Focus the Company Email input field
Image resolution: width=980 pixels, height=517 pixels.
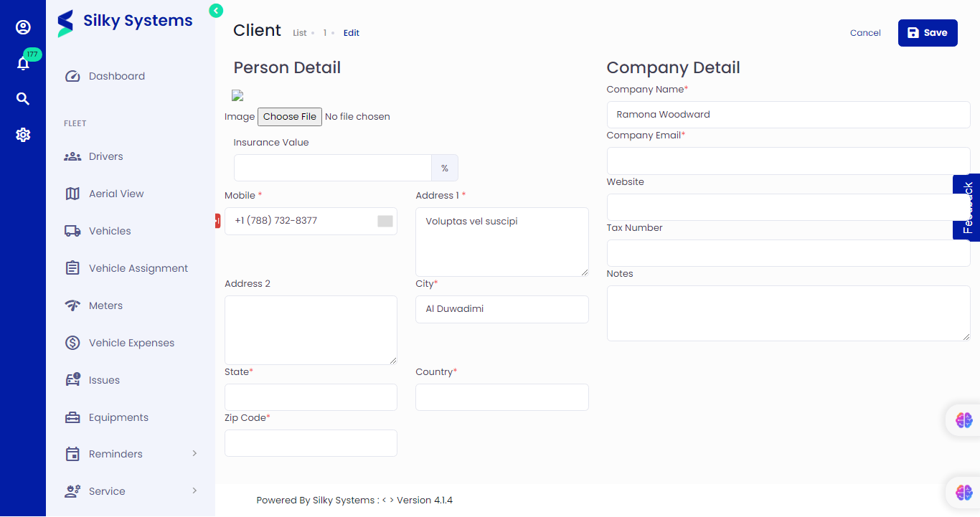(x=788, y=161)
